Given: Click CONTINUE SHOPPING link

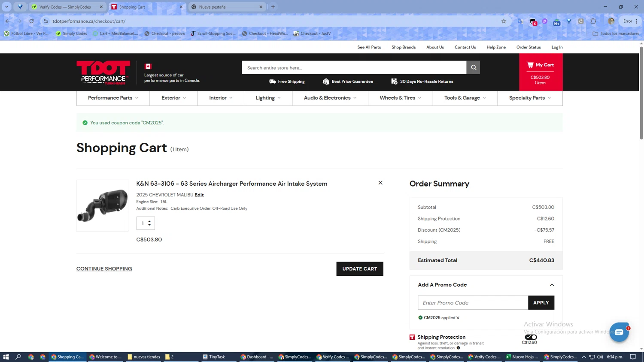Looking at the screenshot, I should tap(104, 269).
